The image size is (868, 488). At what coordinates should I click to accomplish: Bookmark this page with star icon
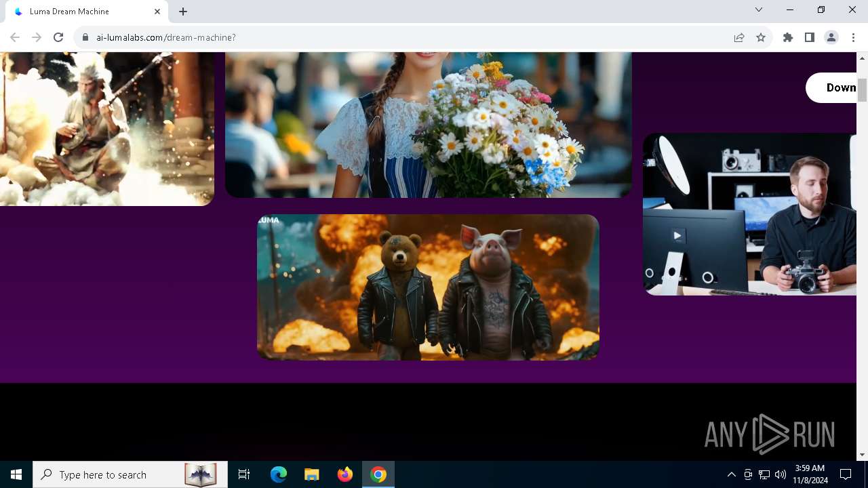[x=761, y=37]
